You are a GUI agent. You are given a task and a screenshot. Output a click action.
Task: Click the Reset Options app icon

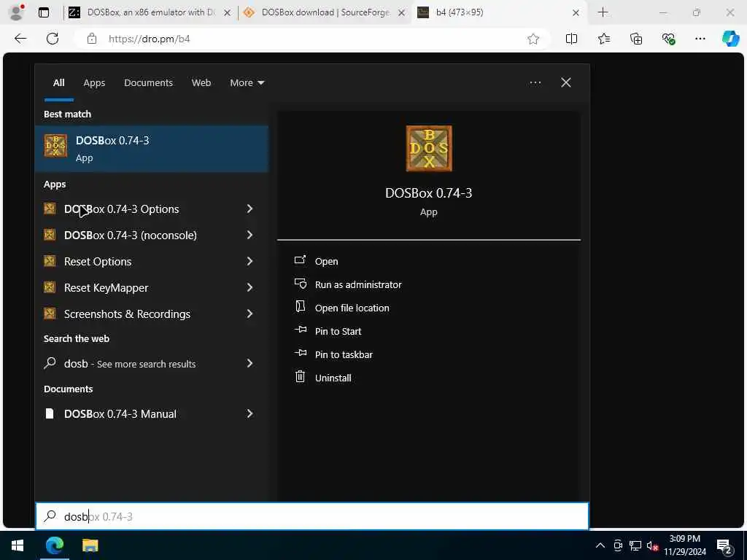click(x=50, y=260)
